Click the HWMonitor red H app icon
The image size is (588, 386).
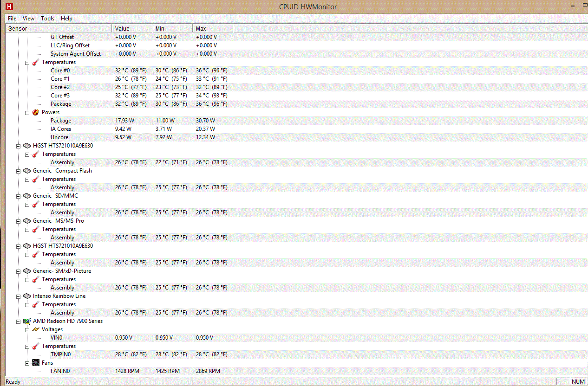pos(9,6)
